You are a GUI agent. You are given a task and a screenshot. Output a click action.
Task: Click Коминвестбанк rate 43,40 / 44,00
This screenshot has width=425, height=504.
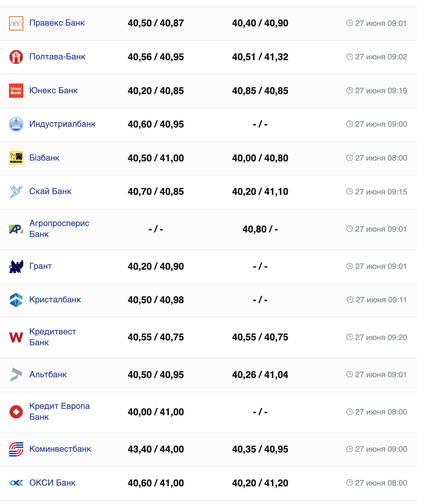[x=156, y=449]
